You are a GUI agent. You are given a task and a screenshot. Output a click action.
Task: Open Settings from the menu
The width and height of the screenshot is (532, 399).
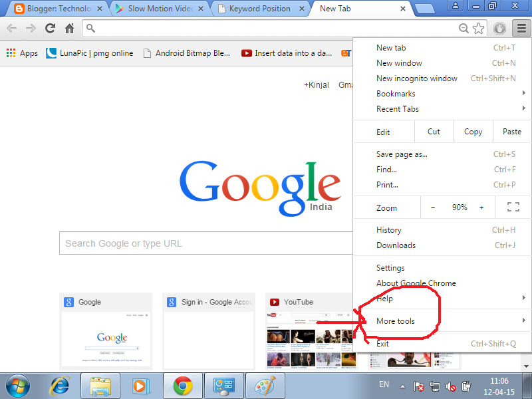tap(442, 268)
